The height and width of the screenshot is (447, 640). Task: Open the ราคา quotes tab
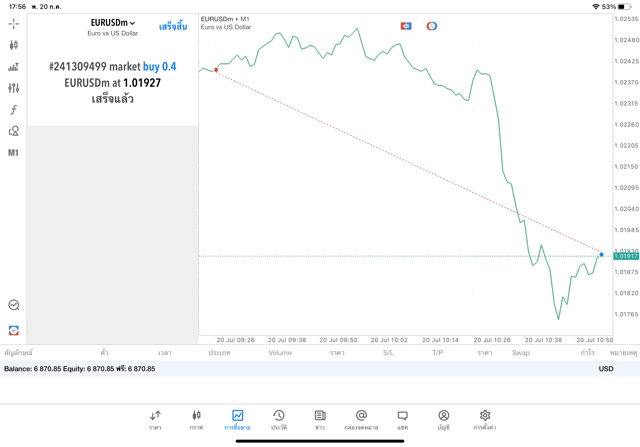pyautogui.click(x=155, y=420)
